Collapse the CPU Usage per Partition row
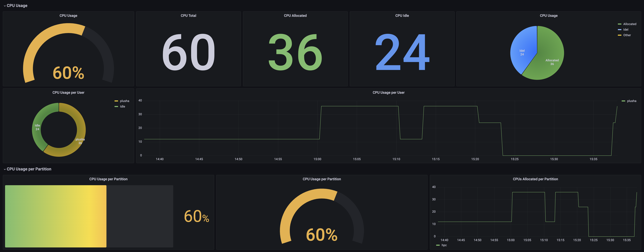Screen dimensions: 644x252 click(x=5, y=169)
